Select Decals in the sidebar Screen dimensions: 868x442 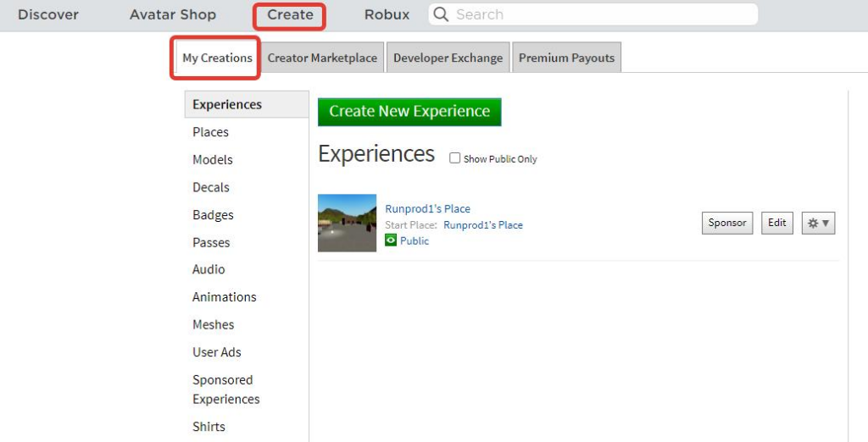pos(211,187)
